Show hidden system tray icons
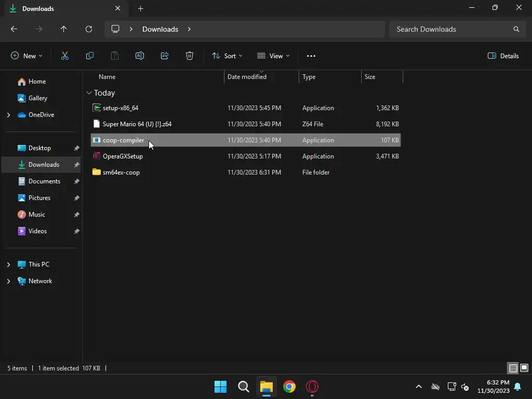This screenshot has width=532, height=399. coord(419,387)
